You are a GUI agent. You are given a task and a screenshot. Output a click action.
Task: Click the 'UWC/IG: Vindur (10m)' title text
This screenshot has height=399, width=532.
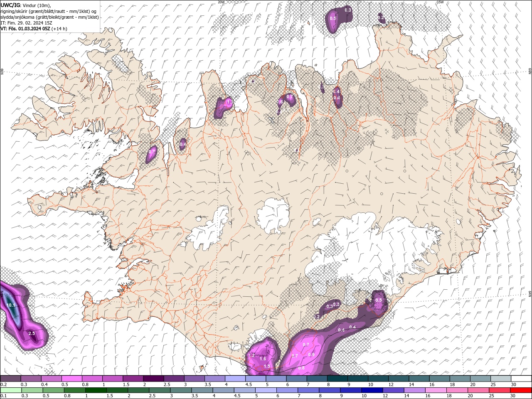click(x=25, y=5)
